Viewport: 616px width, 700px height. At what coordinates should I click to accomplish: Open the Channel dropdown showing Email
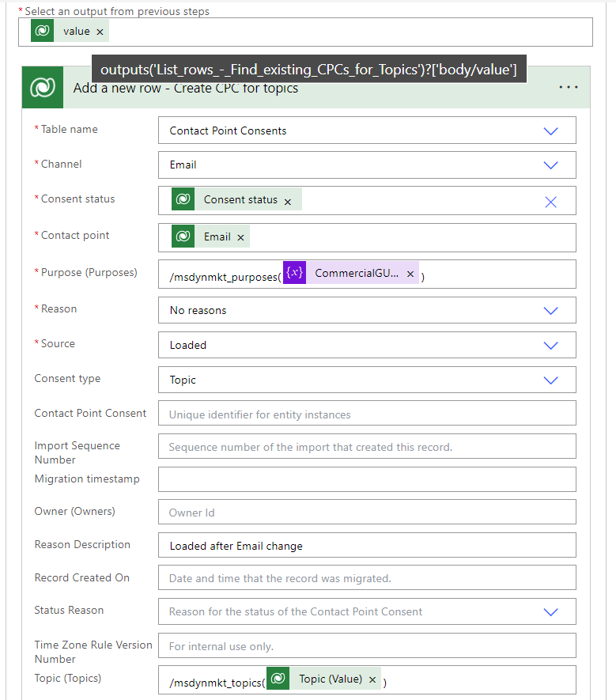(x=550, y=165)
